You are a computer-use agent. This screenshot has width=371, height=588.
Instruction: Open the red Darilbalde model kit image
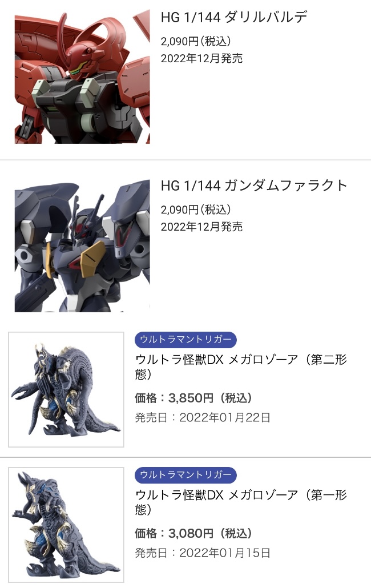tap(82, 76)
